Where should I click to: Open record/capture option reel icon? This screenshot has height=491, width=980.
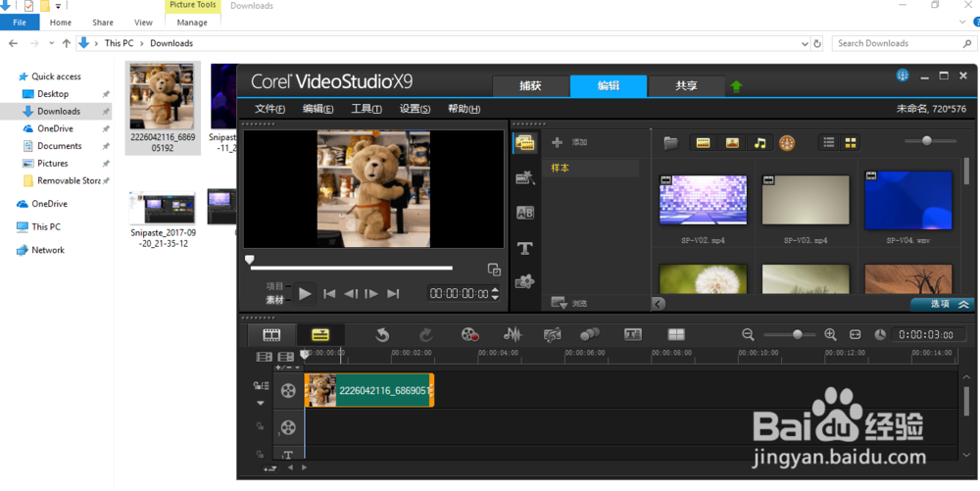pyautogui.click(x=470, y=335)
